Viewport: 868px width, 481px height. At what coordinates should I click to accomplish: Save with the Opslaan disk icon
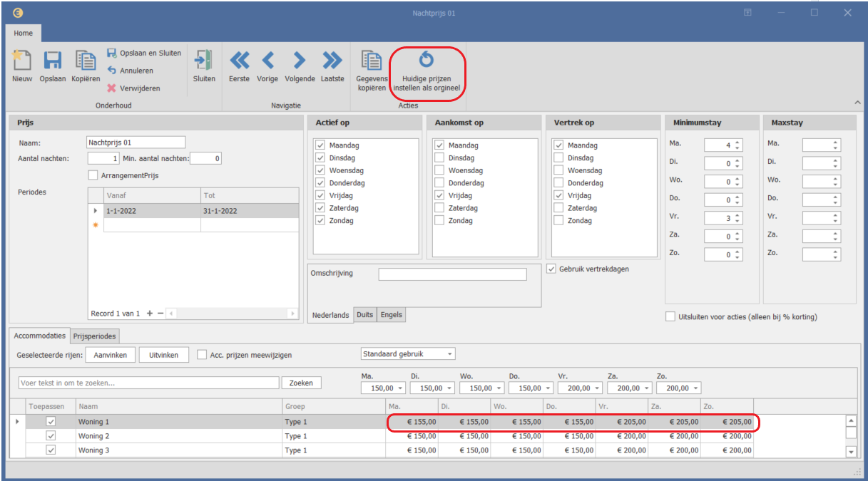coord(53,61)
